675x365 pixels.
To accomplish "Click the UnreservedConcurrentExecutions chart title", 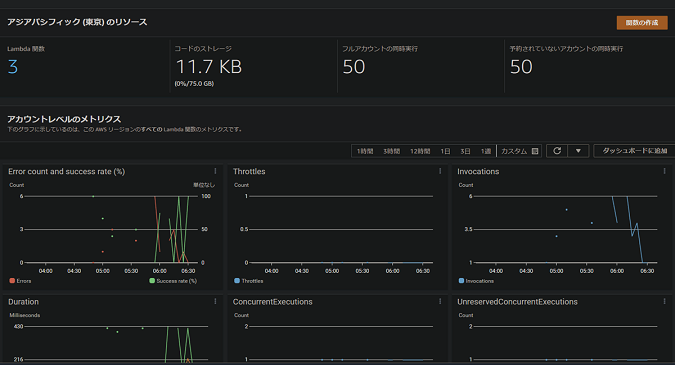I will (x=517, y=302).
